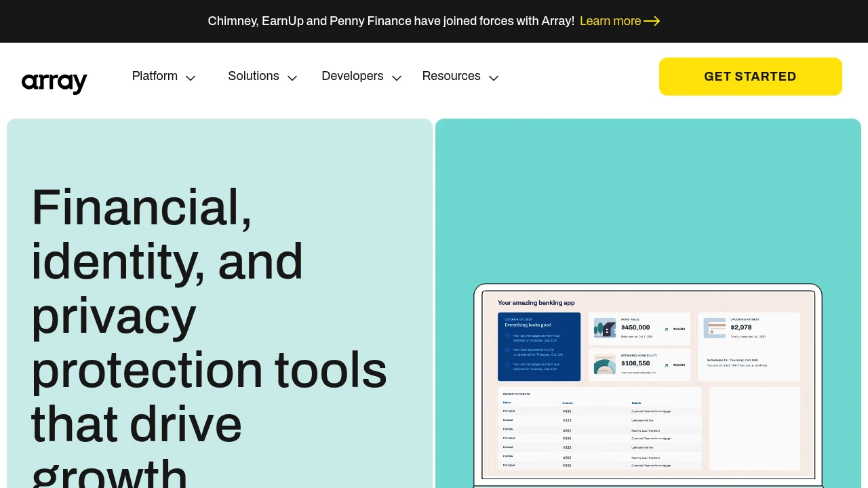
Task: Click the Upcoming Payment $2,078 card
Action: pos(749,346)
